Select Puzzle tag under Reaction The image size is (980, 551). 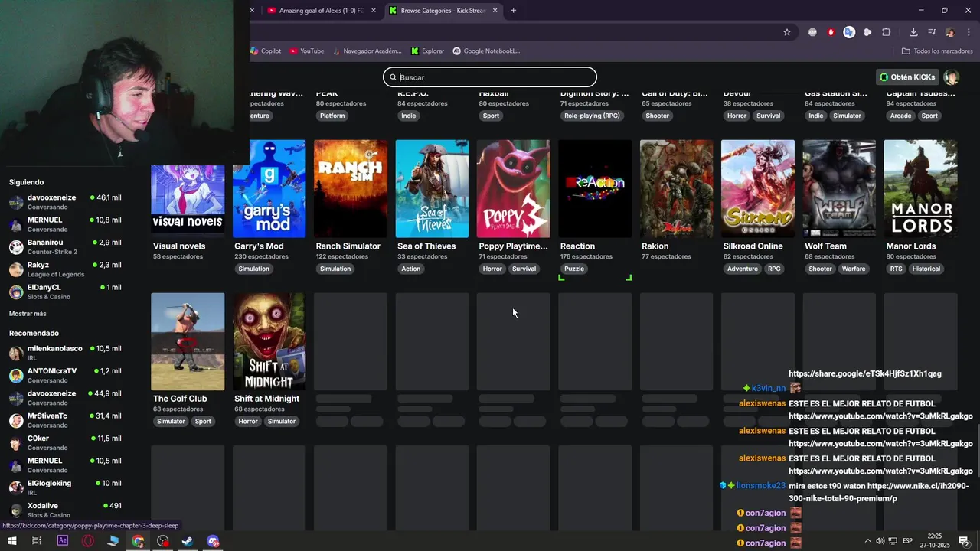574,269
